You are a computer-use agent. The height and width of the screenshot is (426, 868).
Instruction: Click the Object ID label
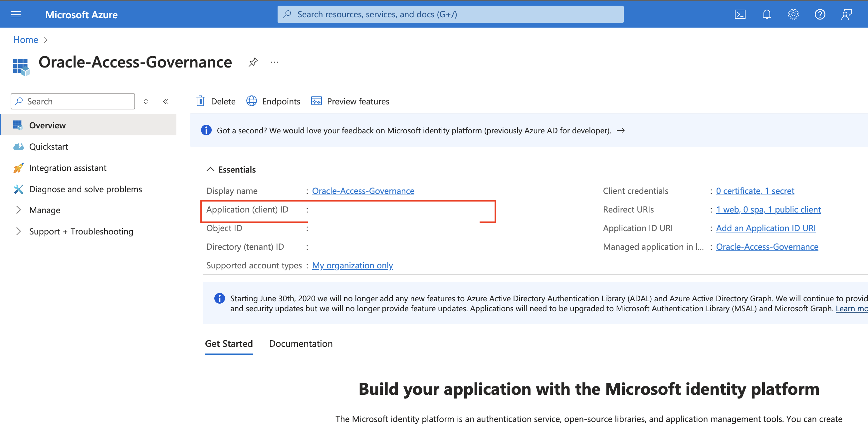coord(224,228)
